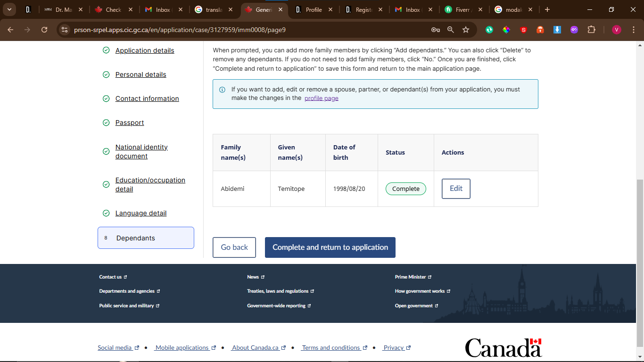Open the News footer link
This screenshot has width=644, height=362.
pyautogui.click(x=256, y=277)
